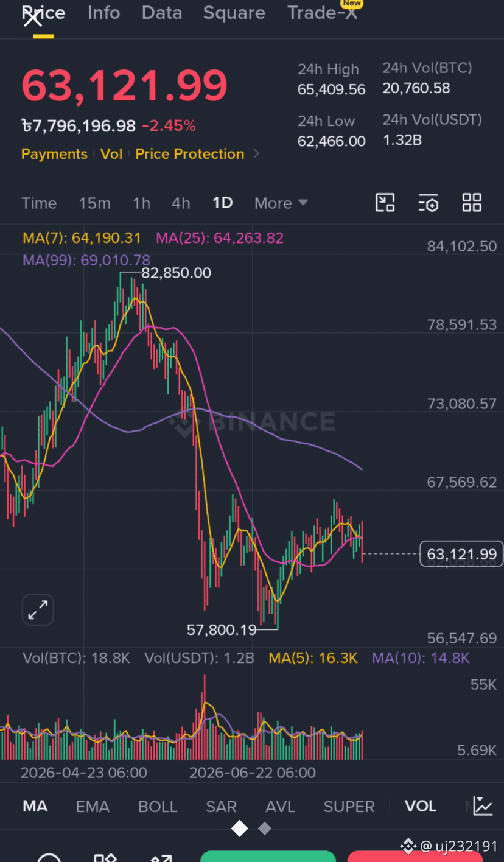Tap the 24h Vol(BTC) value 20,760.58
504x862 pixels.
pyautogui.click(x=416, y=88)
